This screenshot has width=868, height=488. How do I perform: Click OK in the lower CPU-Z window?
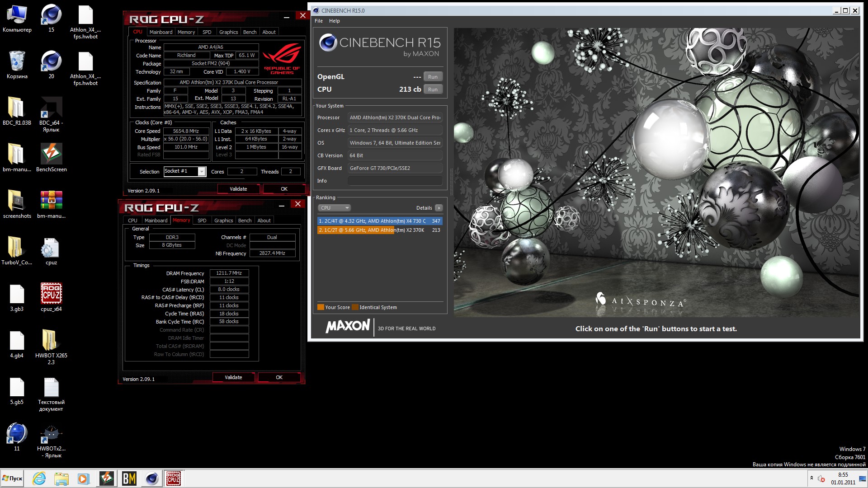pos(279,377)
